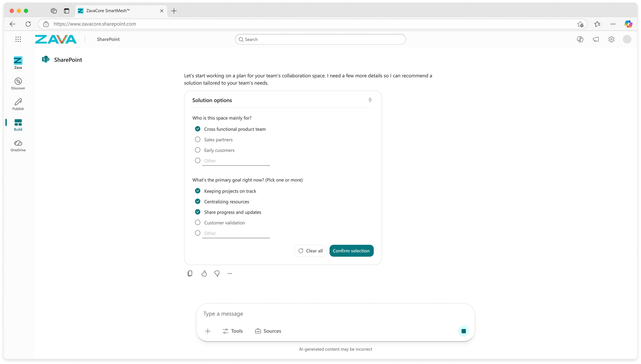Open browser Settings and more menu
The width and height of the screenshot is (641, 364).
pyautogui.click(x=613, y=24)
